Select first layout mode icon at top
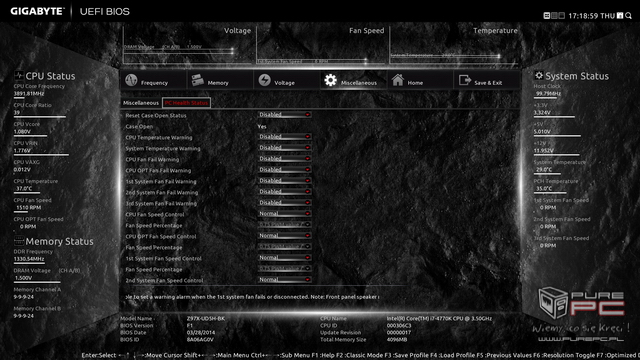 click(x=547, y=16)
